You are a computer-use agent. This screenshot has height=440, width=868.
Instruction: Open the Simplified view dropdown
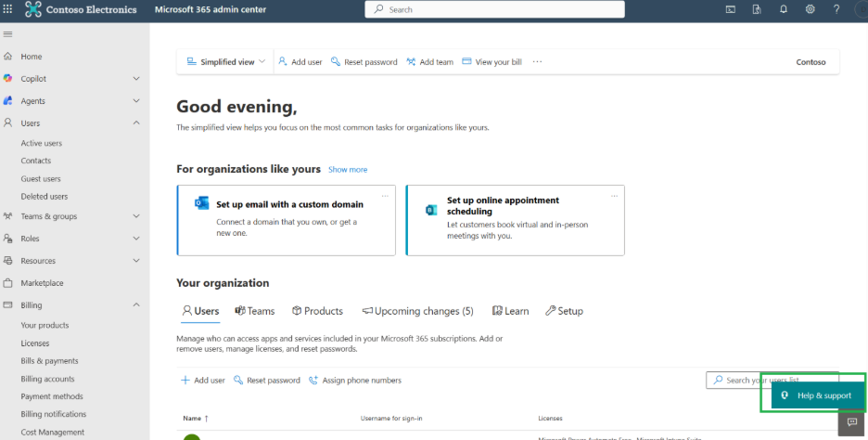226,62
